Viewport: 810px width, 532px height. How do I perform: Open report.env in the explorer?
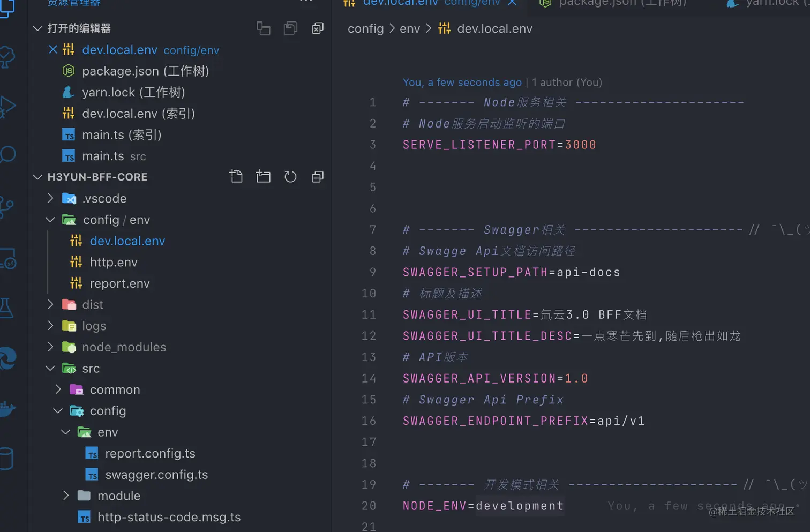tap(119, 283)
